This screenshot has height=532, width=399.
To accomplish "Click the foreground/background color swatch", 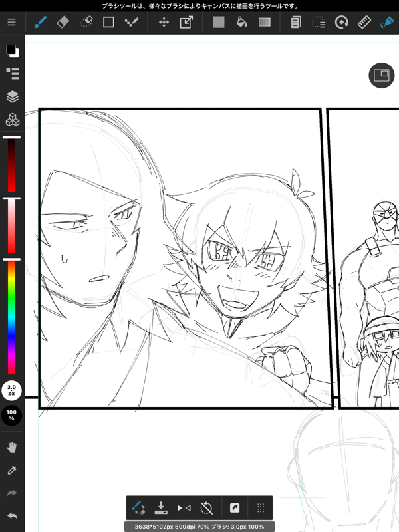I will [13, 51].
